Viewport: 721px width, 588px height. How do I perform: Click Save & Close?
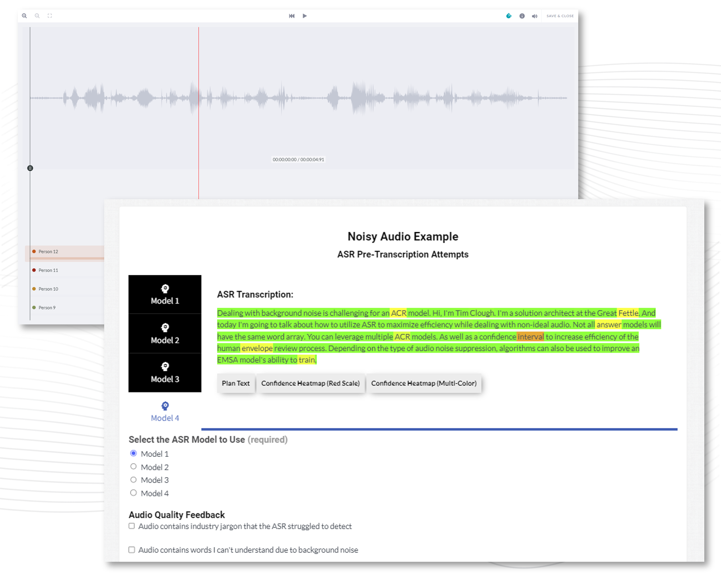point(560,16)
